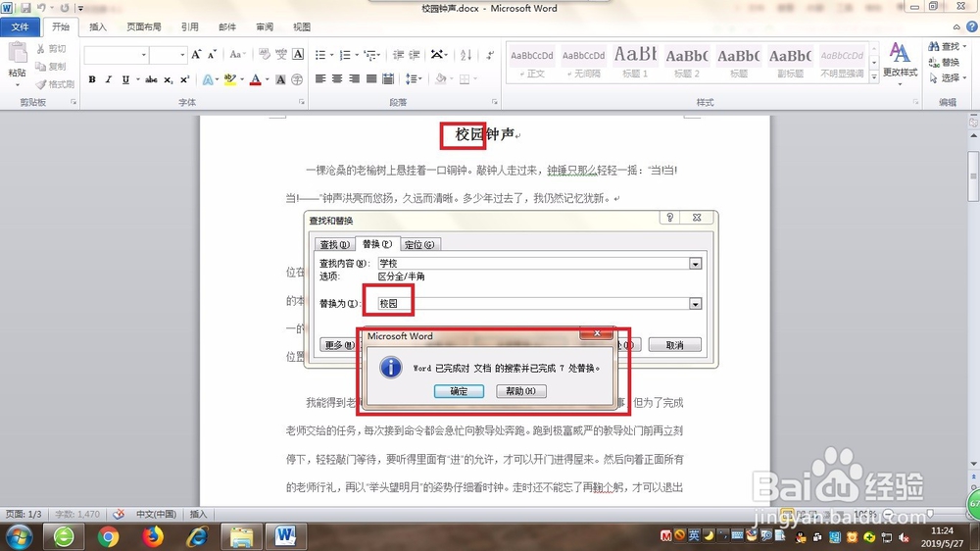Click the Save icon in quick access toolbar
The height and width of the screenshot is (551, 980).
coord(25,8)
